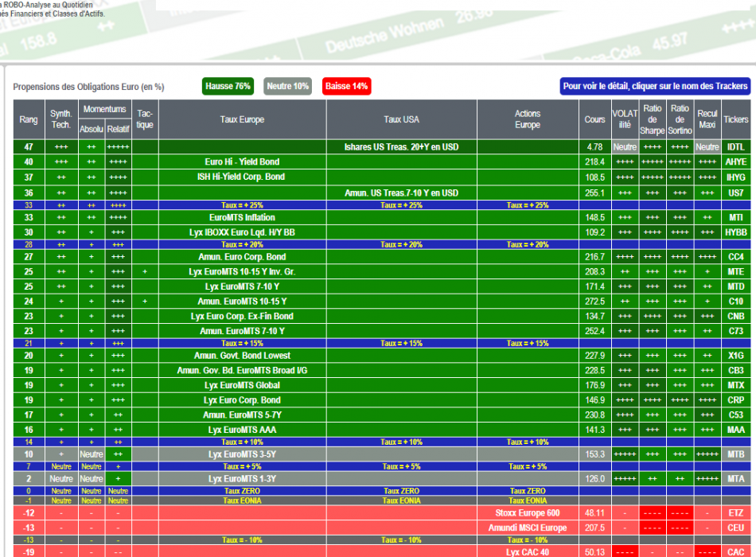Screen dimensions: 756x557
Task: Open the Amun. EuroMTS 5-7Y tracker
Action: click(242, 415)
